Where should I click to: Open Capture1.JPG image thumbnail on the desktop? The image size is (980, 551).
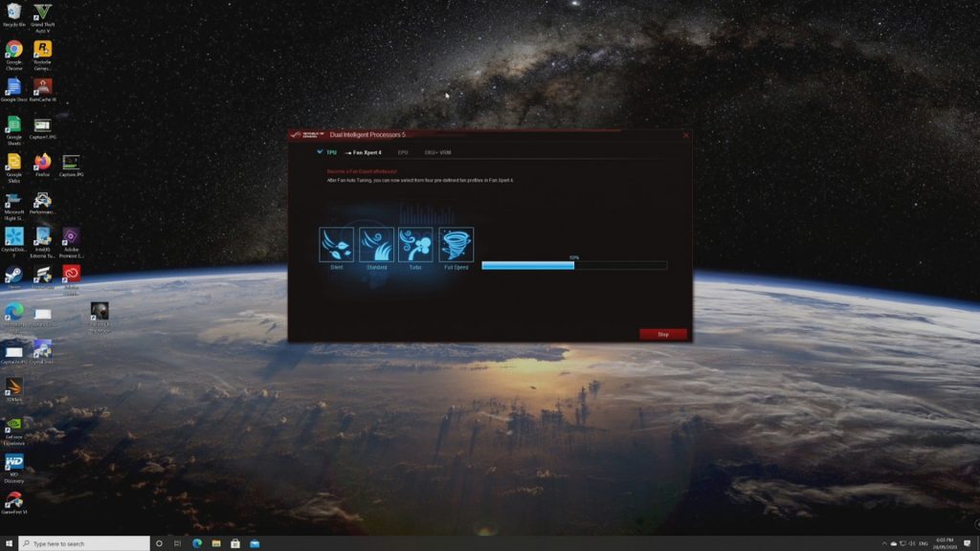[x=42, y=127]
